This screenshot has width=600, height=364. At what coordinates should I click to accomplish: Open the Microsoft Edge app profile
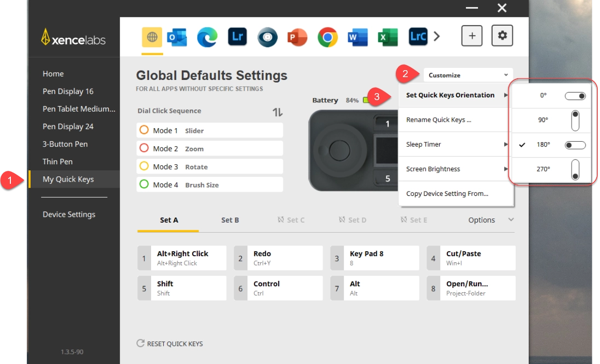[207, 37]
